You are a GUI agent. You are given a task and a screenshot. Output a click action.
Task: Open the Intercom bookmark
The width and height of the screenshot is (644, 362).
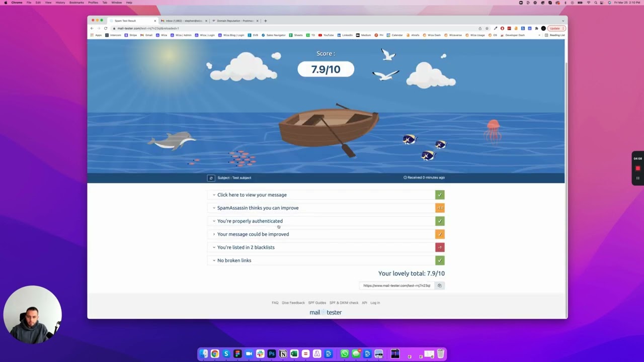113,35
